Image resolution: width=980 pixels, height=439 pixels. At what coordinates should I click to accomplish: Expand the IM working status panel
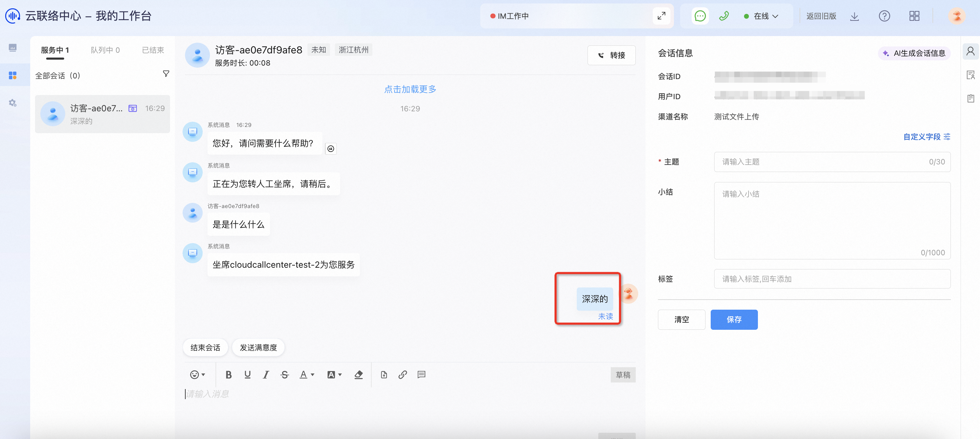point(661,16)
